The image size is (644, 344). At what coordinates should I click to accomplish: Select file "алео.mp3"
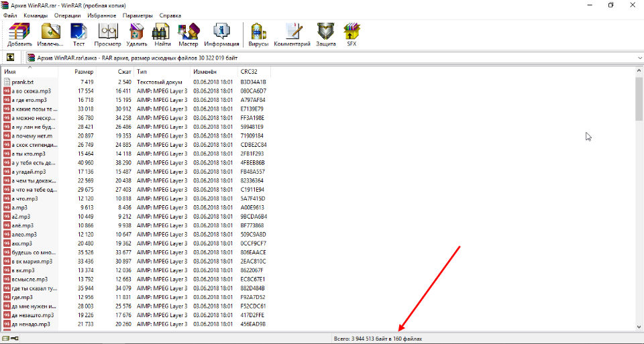tap(24, 235)
